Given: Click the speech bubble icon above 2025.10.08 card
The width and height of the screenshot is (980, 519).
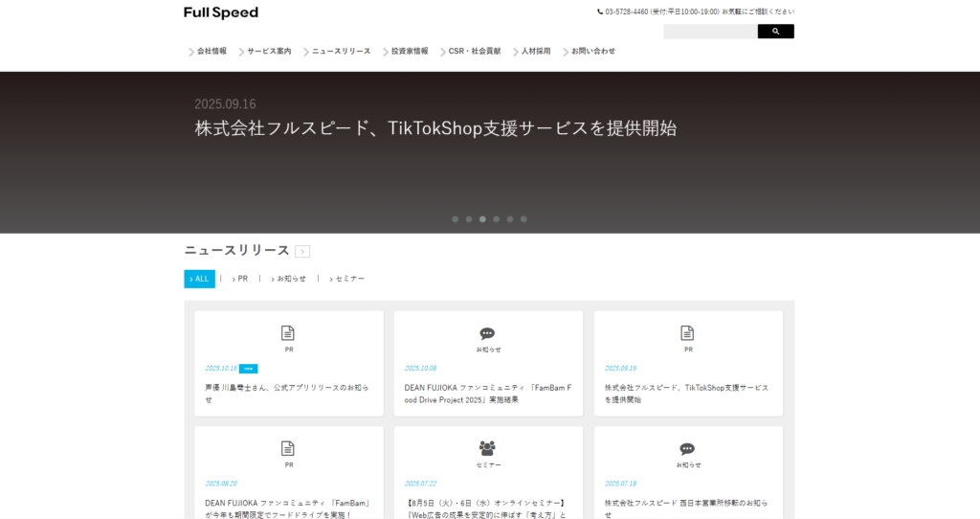Looking at the screenshot, I should point(487,333).
